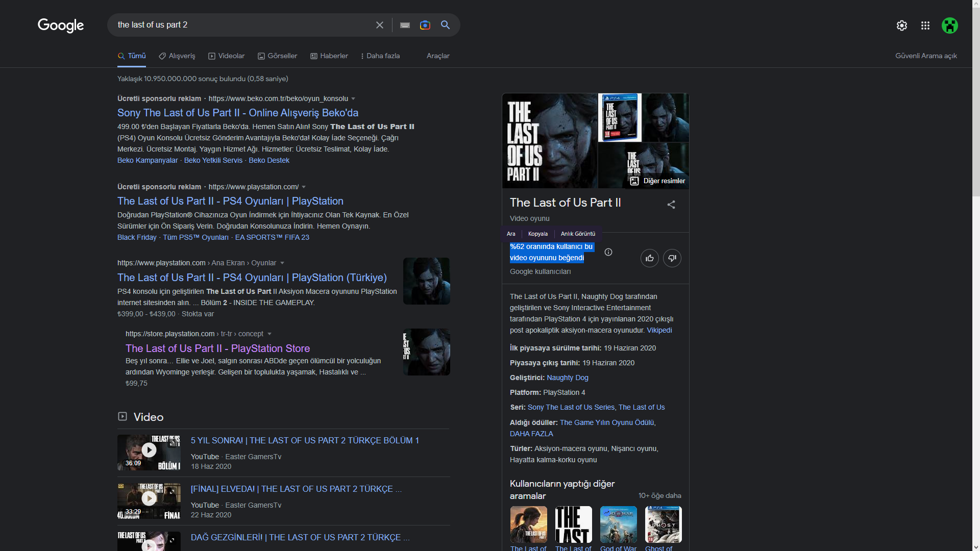Open Beko Destek sitelink

point(269,160)
